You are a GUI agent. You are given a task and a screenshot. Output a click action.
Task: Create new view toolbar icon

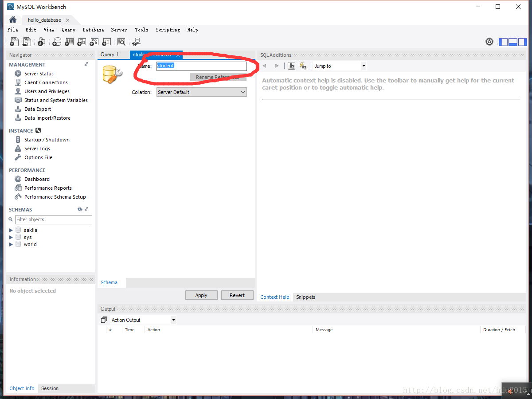point(82,42)
